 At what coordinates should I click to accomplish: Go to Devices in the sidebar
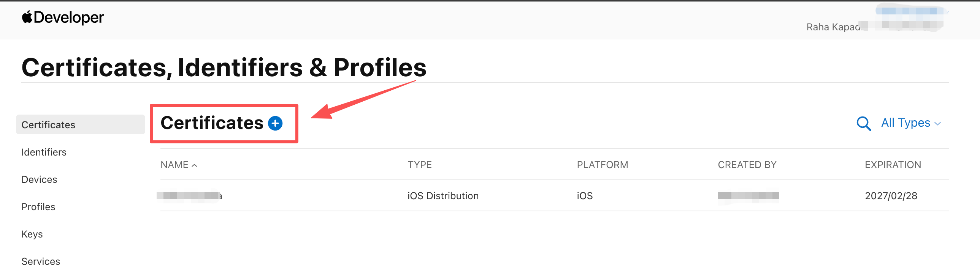point(39,179)
